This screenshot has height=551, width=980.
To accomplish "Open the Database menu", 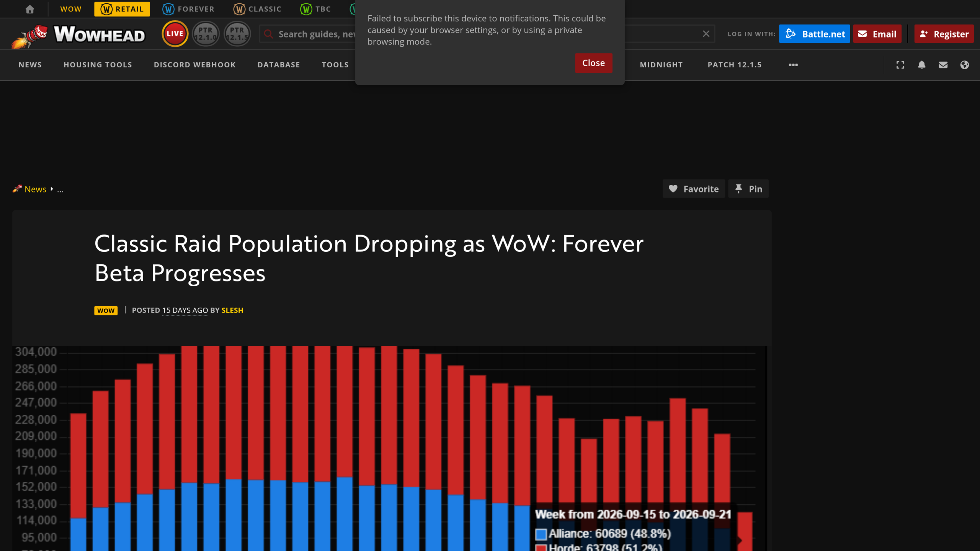I will [x=279, y=65].
